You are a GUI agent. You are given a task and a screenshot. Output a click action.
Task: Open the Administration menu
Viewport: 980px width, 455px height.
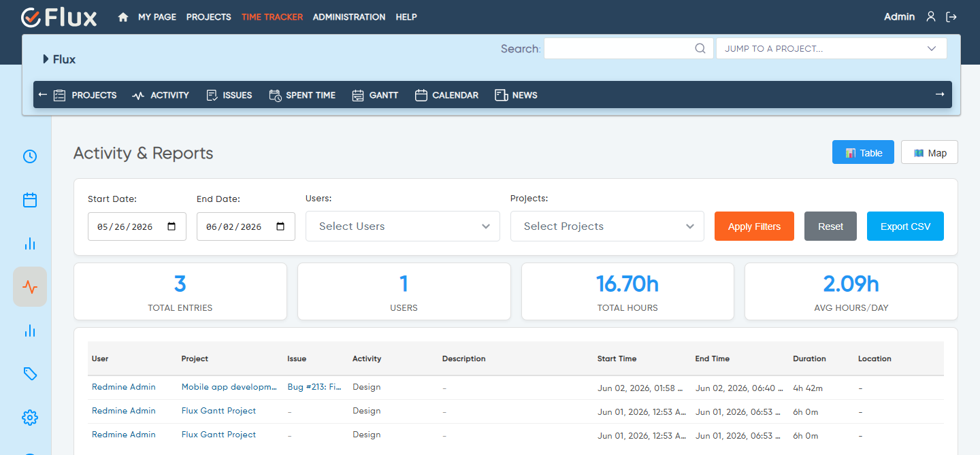tap(349, 17)
